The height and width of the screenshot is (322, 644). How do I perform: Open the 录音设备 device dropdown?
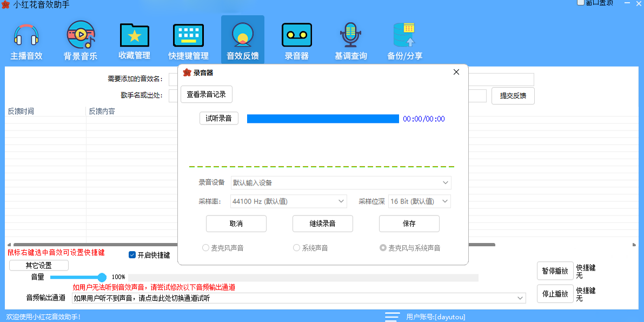[341, 182]
